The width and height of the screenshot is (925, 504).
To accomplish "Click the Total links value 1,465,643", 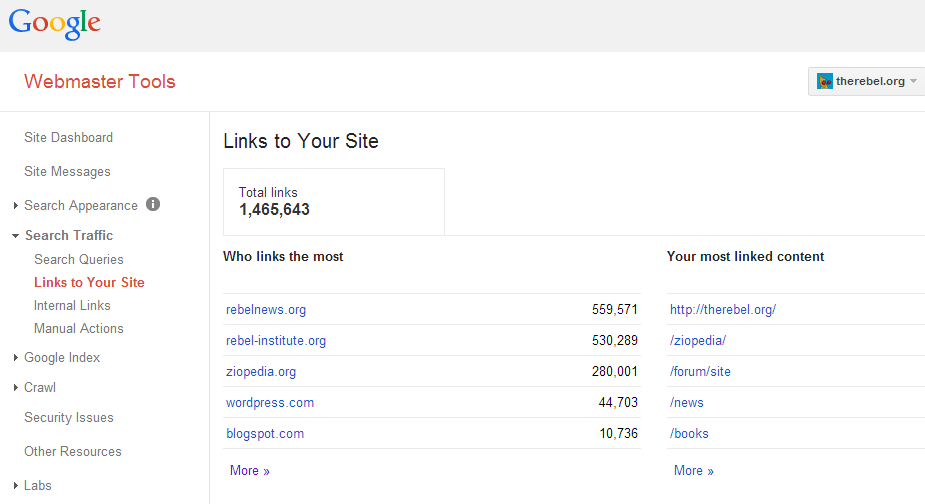I will [274, 210].
